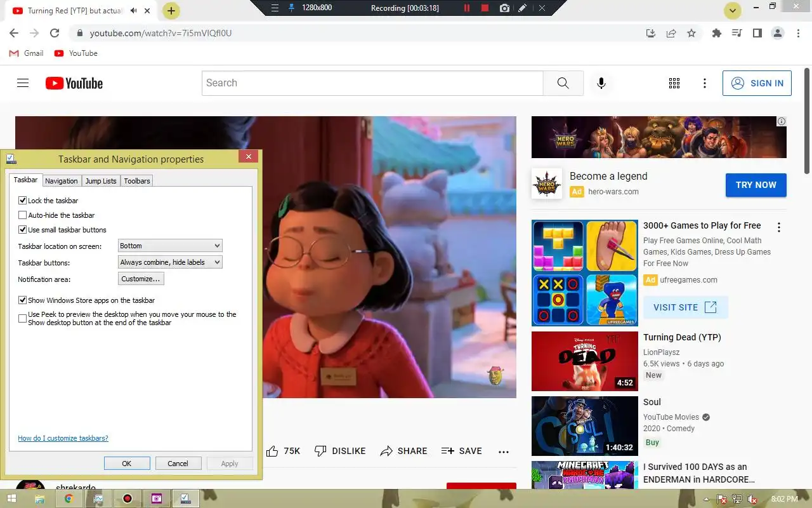Open ad info icon on banner
The height and width of the screenshot is (508, 812).
(x=782, y=121)
